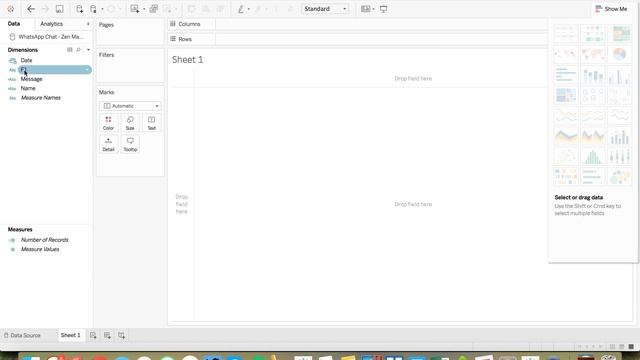Click the Tooltip button on Marks card
Image resolution: width=640 pixels, height=360 pixels.
click(x=130, y=144)
